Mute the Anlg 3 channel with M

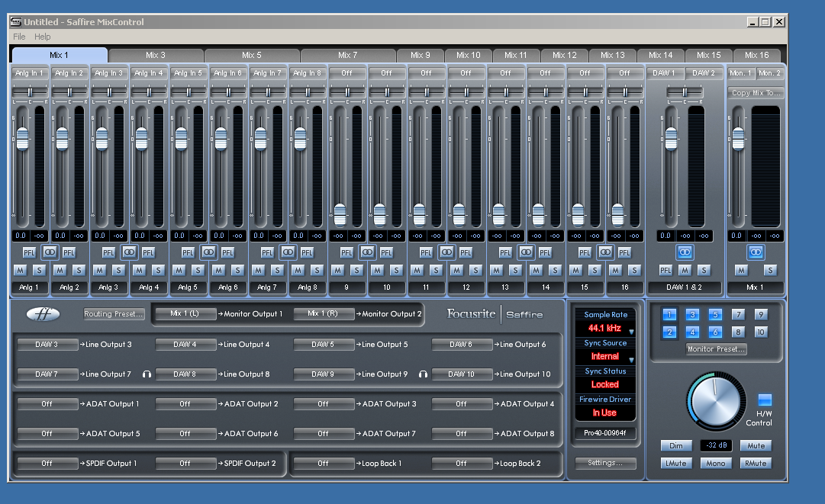click(99, 270)
